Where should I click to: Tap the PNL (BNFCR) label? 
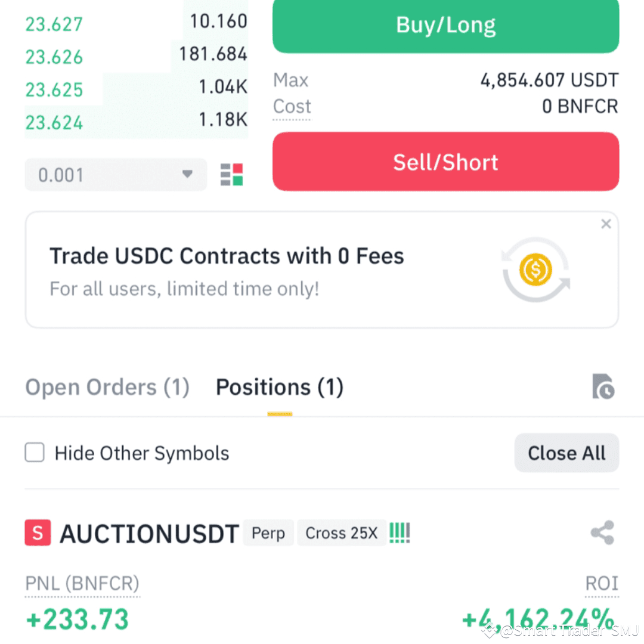82,584
